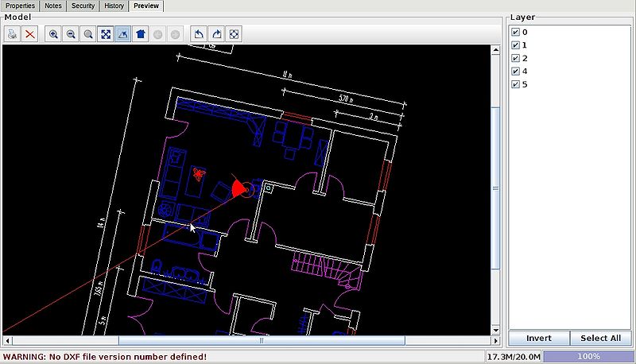The height and width of the screenshot is (364, 636).
Task: Click vertical scrollbar down arrow
Action: [495, 330]
